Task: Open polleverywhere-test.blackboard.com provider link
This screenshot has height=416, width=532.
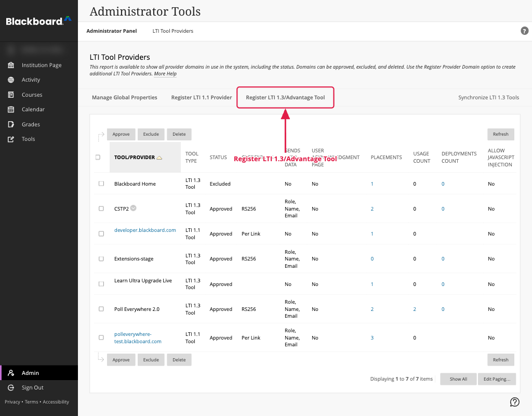Action: click(138, 337)
